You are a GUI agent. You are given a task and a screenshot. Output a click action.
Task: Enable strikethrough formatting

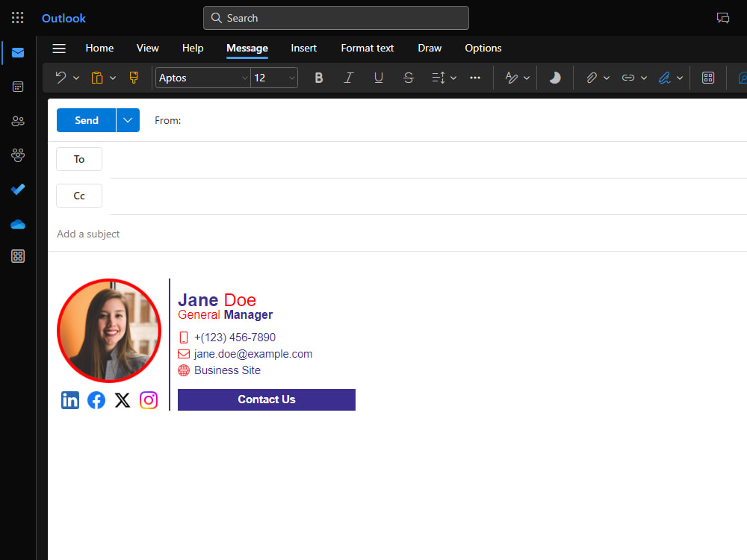pyautogui.click(x=409, y=77)
